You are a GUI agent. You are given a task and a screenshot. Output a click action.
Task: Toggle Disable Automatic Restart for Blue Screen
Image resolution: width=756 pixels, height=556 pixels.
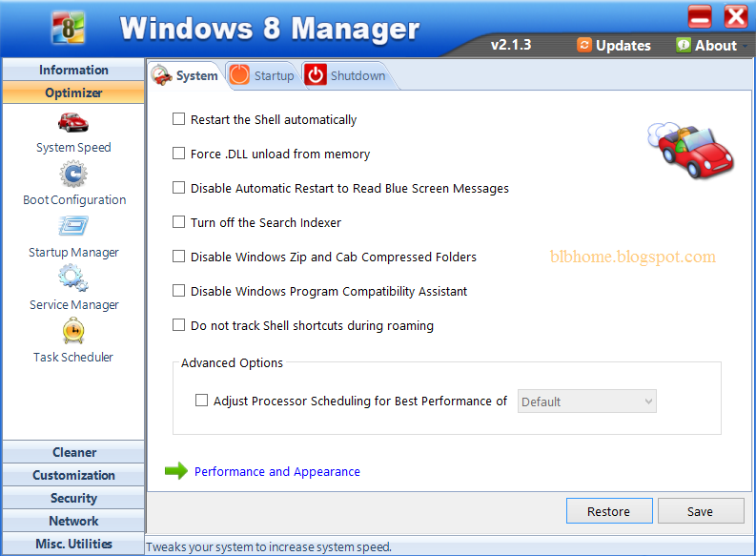[178, 187]
